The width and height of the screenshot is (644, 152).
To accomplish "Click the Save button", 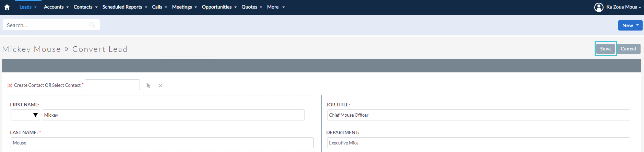I will (606, 49).
